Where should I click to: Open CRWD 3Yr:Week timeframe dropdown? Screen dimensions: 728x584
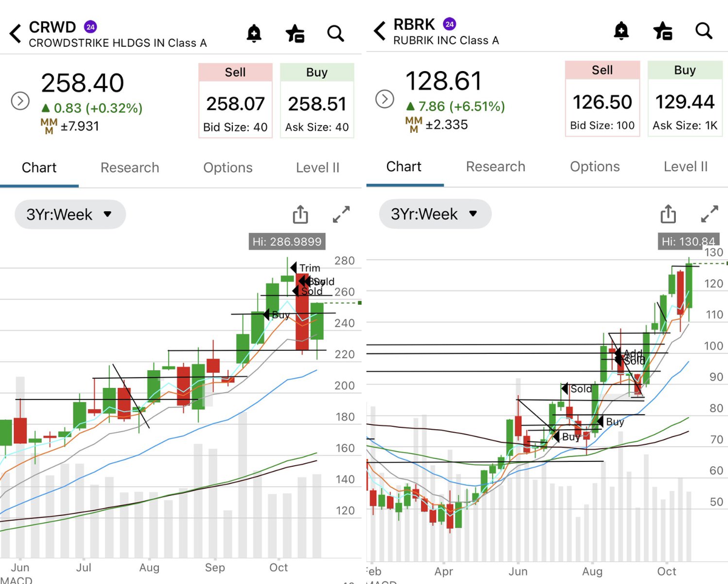click(70, 214)
